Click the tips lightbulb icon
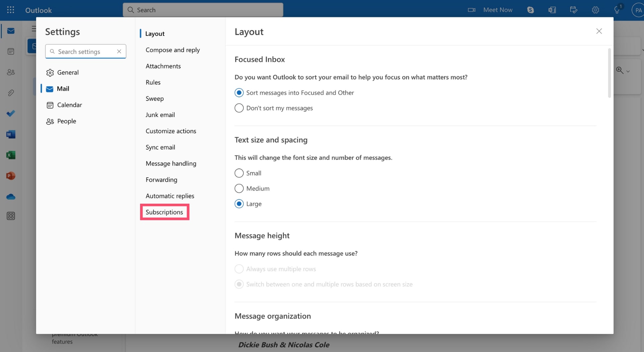644x352 pixels. point(617,10)
